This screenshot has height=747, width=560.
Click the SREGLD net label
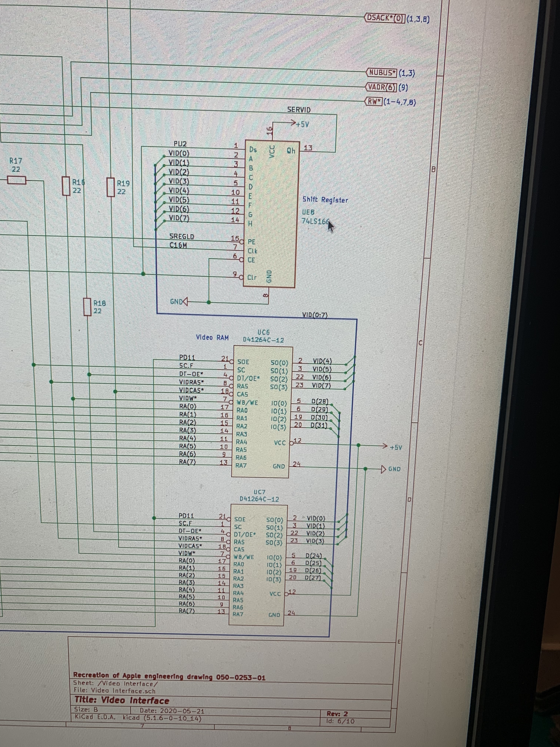(x=182, y=236)
